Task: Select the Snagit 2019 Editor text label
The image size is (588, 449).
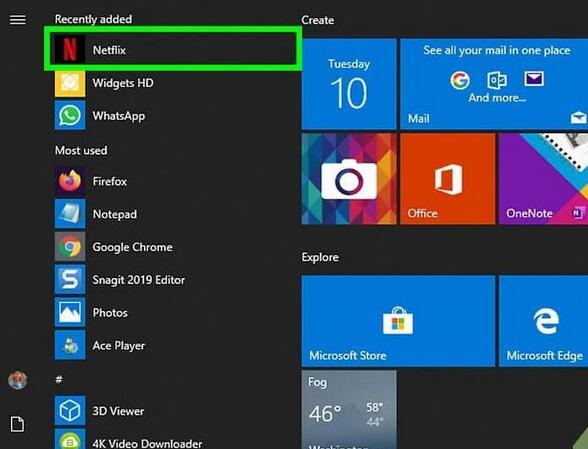Action: [x=139, y=280]
